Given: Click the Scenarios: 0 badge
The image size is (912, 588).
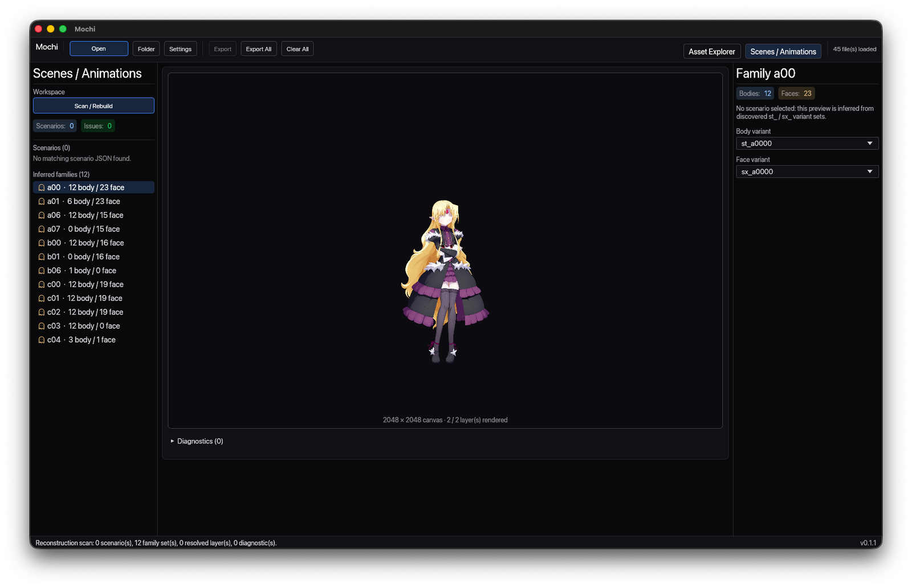Looking at the screenshot, I should pyautogui.click(x=55, y=126).
